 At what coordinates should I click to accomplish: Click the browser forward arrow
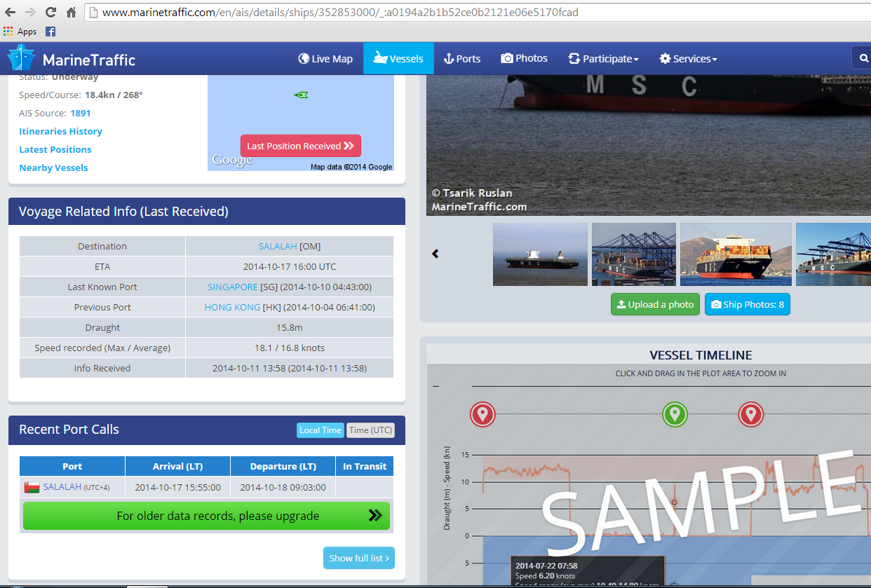tap(30, 12)
